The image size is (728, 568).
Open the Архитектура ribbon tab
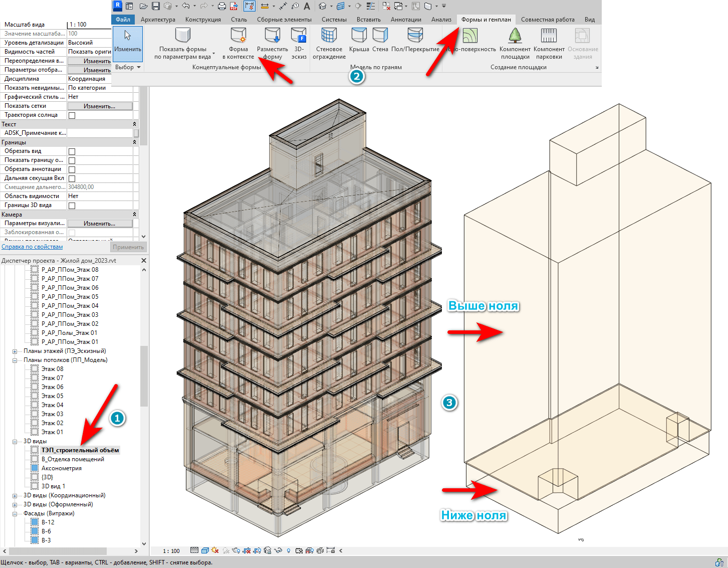click(158, 20)
